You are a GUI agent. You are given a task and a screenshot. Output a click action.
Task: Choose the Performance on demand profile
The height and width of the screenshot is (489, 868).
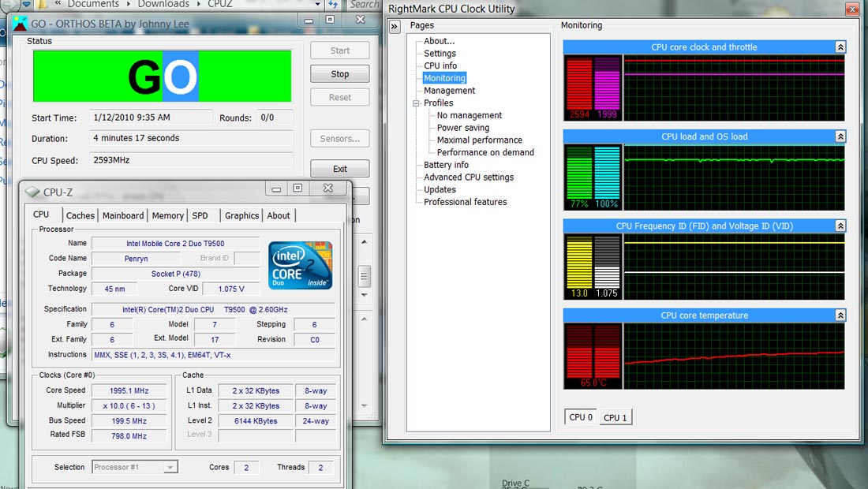(x=485, y=152)
